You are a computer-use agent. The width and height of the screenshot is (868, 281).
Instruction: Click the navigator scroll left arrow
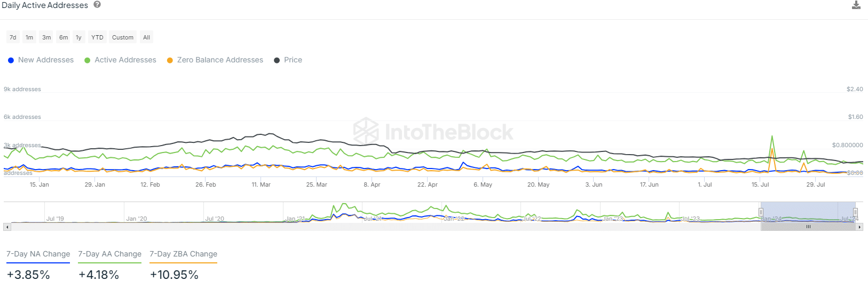click(7, 227)
